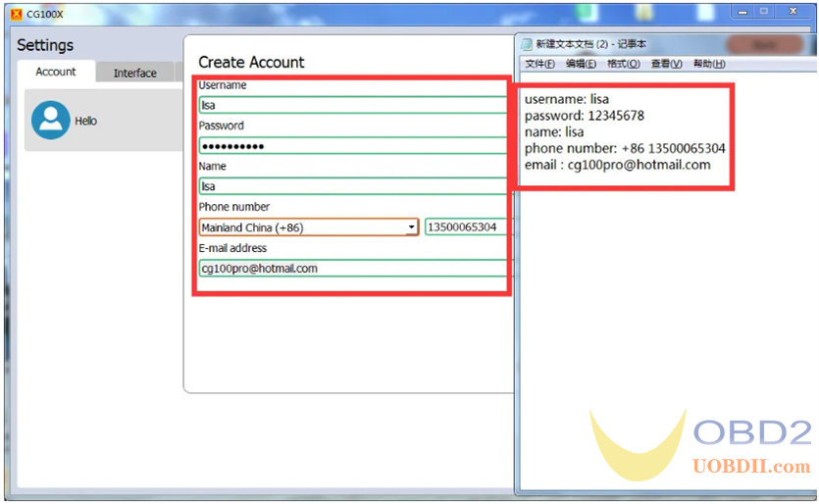Switch to the Interface tab

(134, 73)
